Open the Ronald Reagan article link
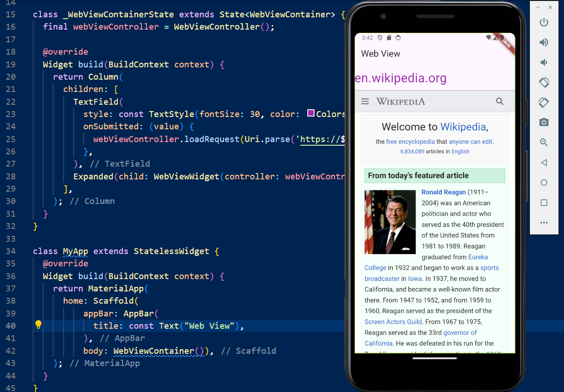The image size is (564, 392). pyautogui.click(x=443, y=192)
